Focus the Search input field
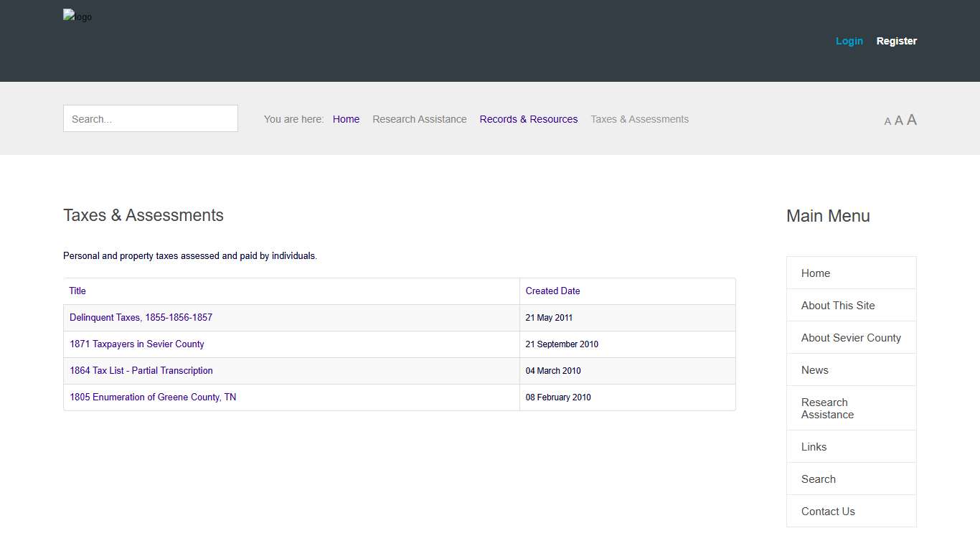This screenshot has height=551, width=980. (151, 119)
